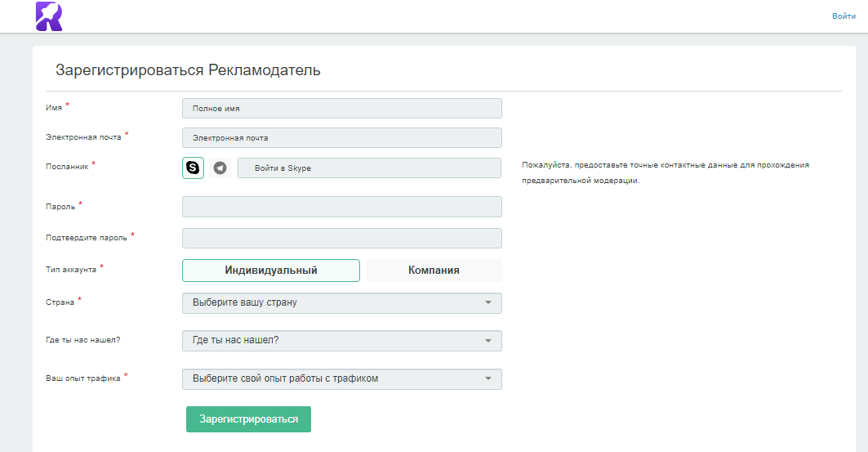Click the purple rocket logo

click(x=49, y=16)
